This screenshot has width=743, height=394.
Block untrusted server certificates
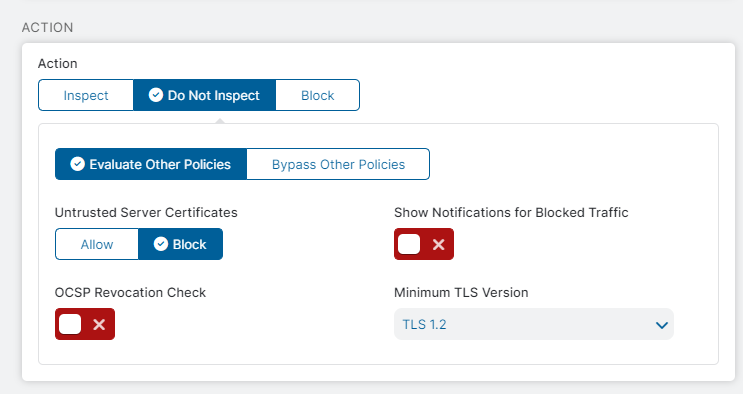180,244
